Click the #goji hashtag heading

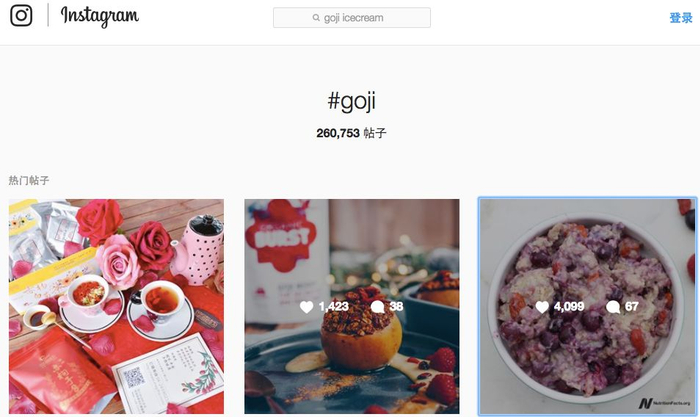coord(352,101)
